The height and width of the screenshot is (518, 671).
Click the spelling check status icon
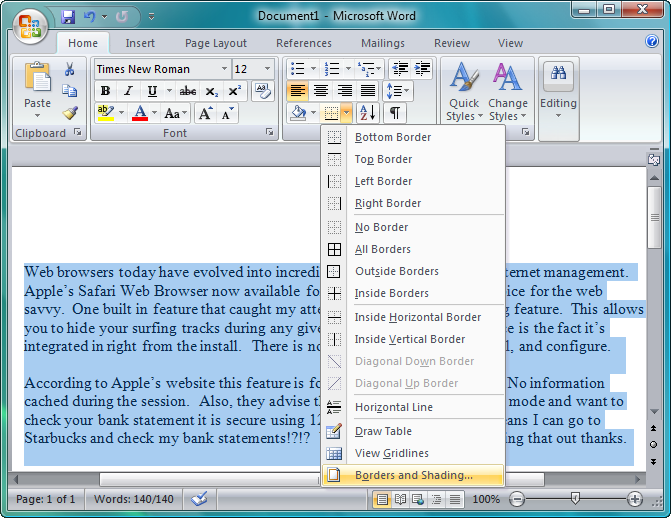click(x=199, y=499)
